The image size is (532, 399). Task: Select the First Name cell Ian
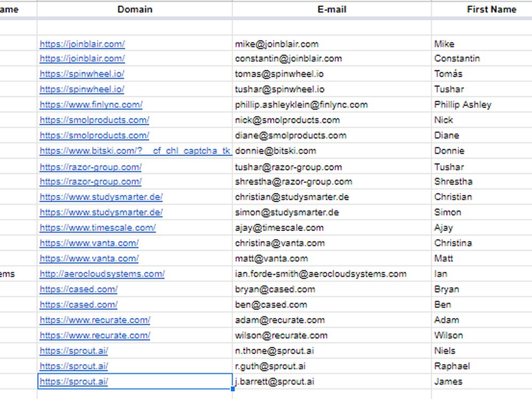tap(482, 274)
